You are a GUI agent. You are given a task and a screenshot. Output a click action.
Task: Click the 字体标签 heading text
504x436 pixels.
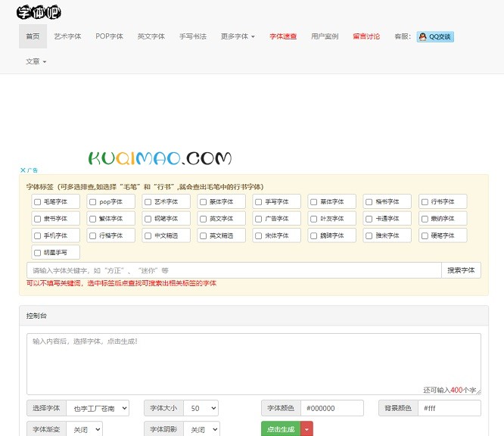click(x=145, y=187)
